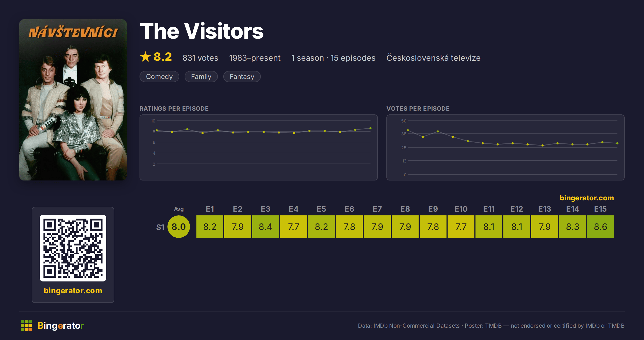Click the QR code image
This screenshot has width=644, height=340.
coord(73,248)
